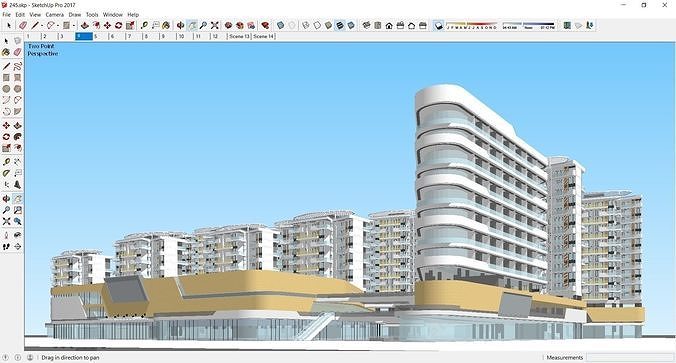Select the Dimensions tool
The height and width of the screenshot is (363, 676).
tap(17, 162)
